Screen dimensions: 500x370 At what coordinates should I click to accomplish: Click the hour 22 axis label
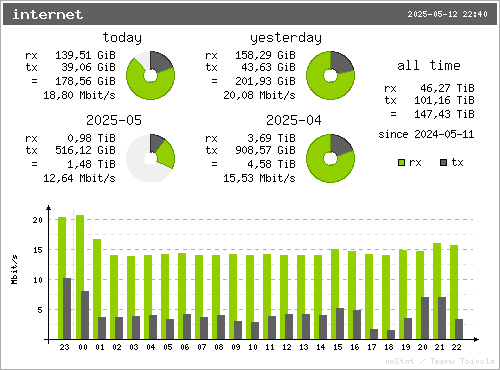456,347
